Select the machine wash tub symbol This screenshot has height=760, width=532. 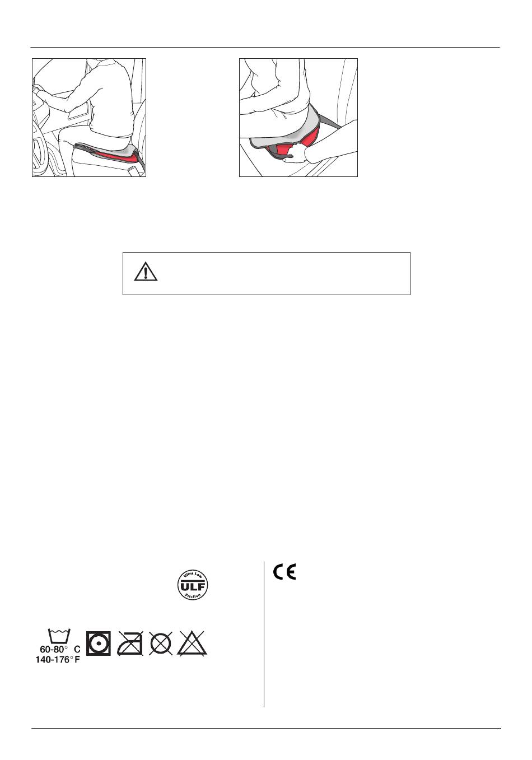pos(59,635)
